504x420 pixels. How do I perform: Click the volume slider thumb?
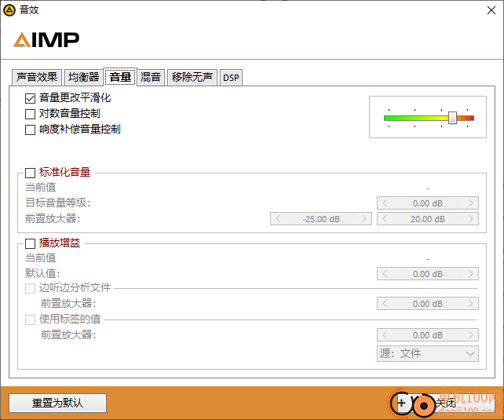(x=452, y=118)
